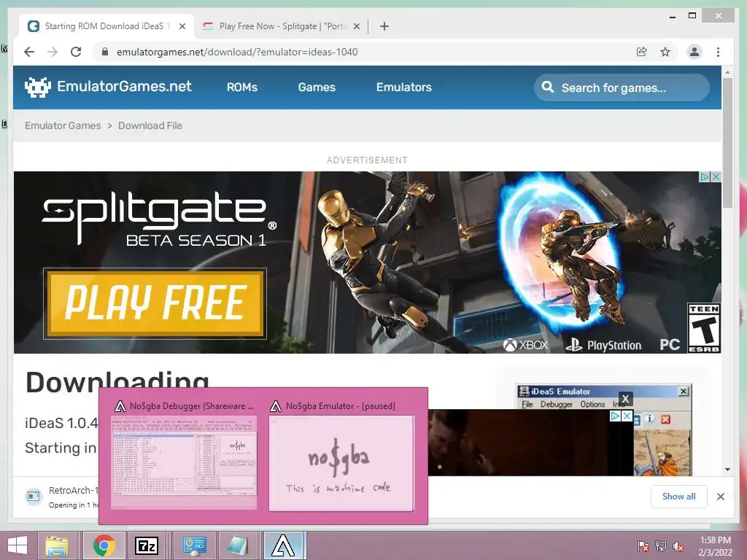Click the EmulatorGames.net logo
Image resolution: width=747 pixels, height=560 pixels.
click(x=108, y=87)
